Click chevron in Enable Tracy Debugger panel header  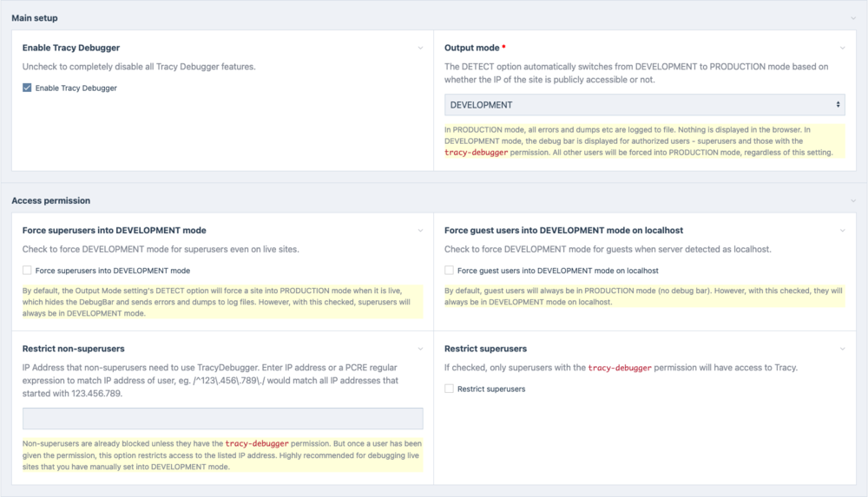[x=420, y=48]
